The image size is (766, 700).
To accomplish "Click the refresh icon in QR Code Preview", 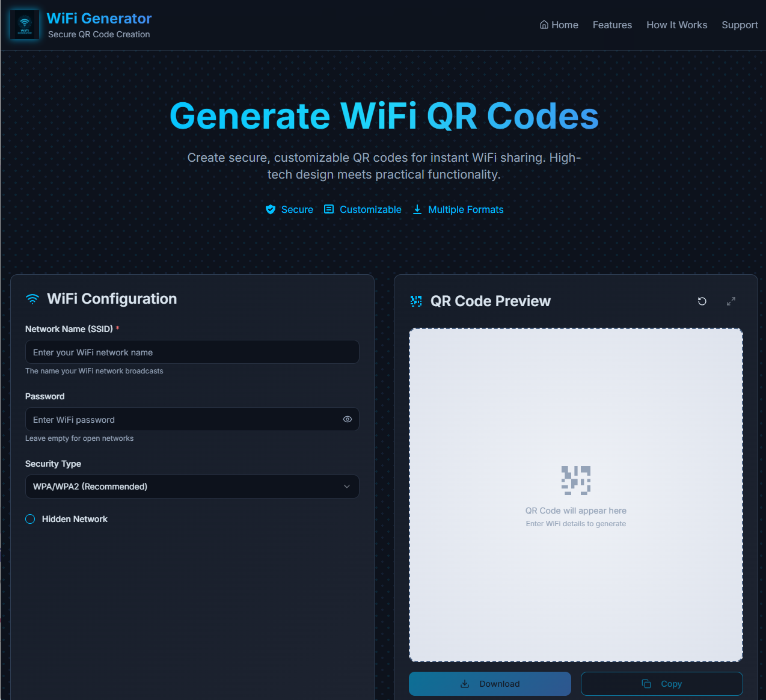I will [x=702, y=301].
